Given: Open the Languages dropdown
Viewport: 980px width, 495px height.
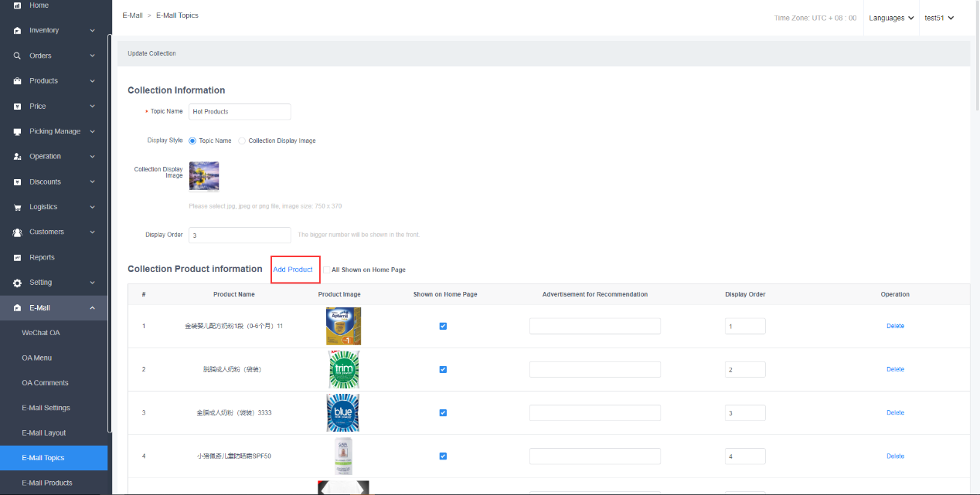Looking at the screenshot, I should (891, 18).
